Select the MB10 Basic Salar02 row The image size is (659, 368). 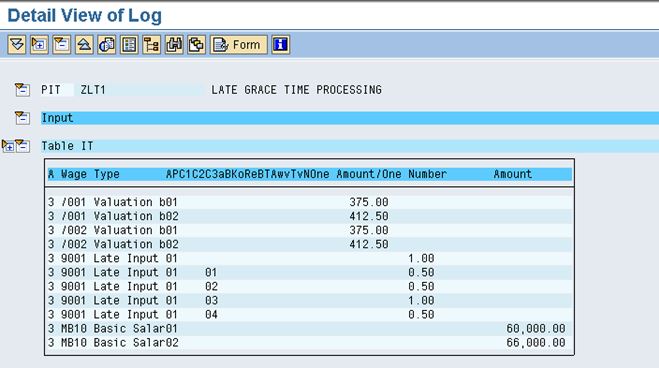(x=310, y=343)
